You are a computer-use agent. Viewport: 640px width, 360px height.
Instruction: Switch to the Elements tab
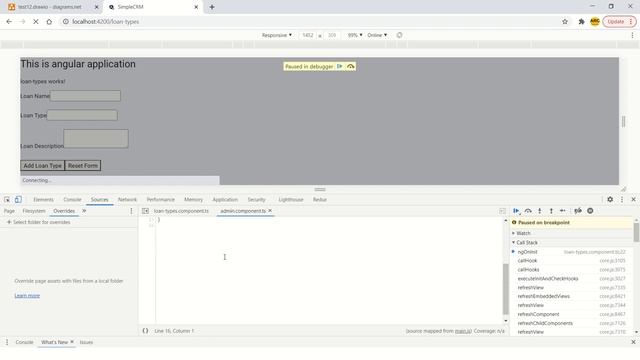pyautogui.click(x=43, y=200)
